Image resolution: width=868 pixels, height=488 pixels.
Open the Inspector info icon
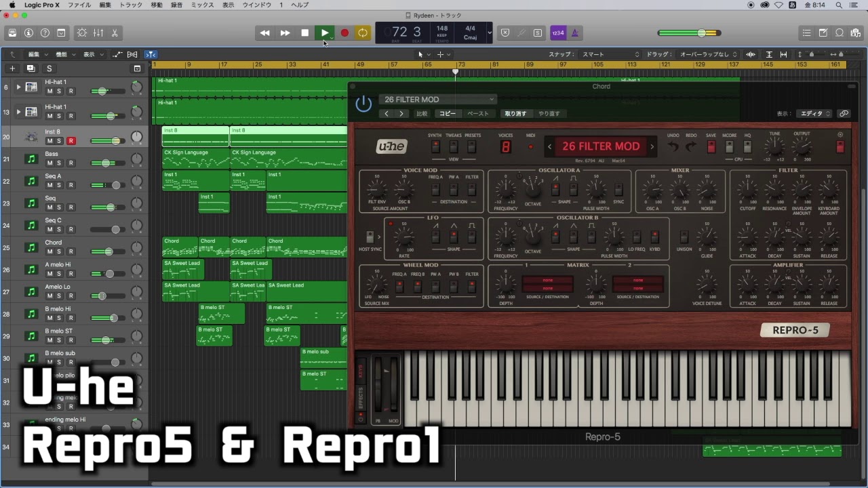tap(28, 33)
